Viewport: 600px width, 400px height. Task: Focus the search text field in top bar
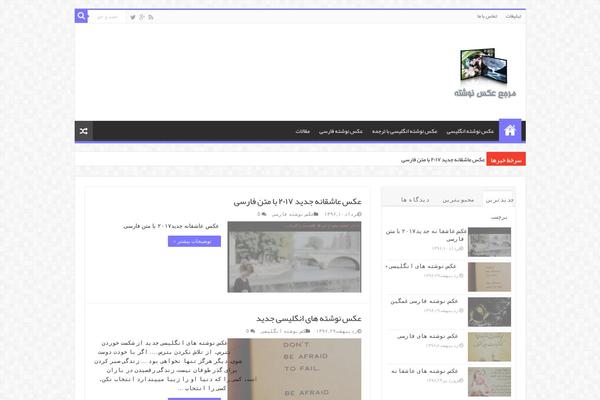107,17
